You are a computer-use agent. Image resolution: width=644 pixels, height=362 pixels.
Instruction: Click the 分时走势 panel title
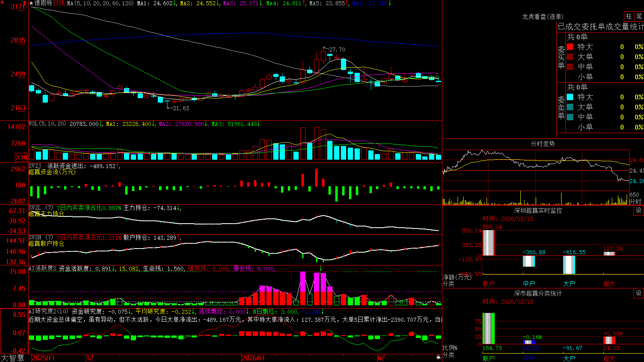pyautogui.click(x=543, y=144)
